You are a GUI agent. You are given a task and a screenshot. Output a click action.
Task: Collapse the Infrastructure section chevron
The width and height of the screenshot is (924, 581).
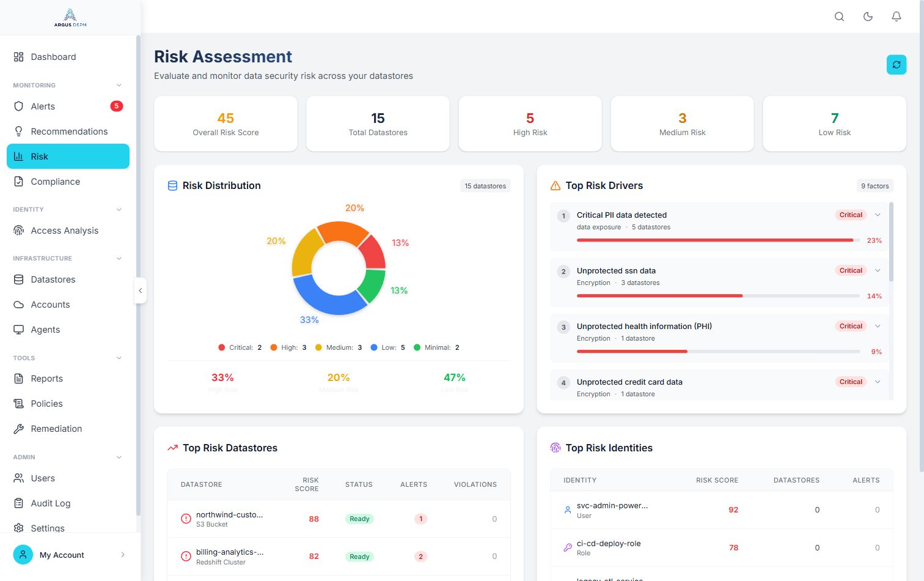click(119, 258)
